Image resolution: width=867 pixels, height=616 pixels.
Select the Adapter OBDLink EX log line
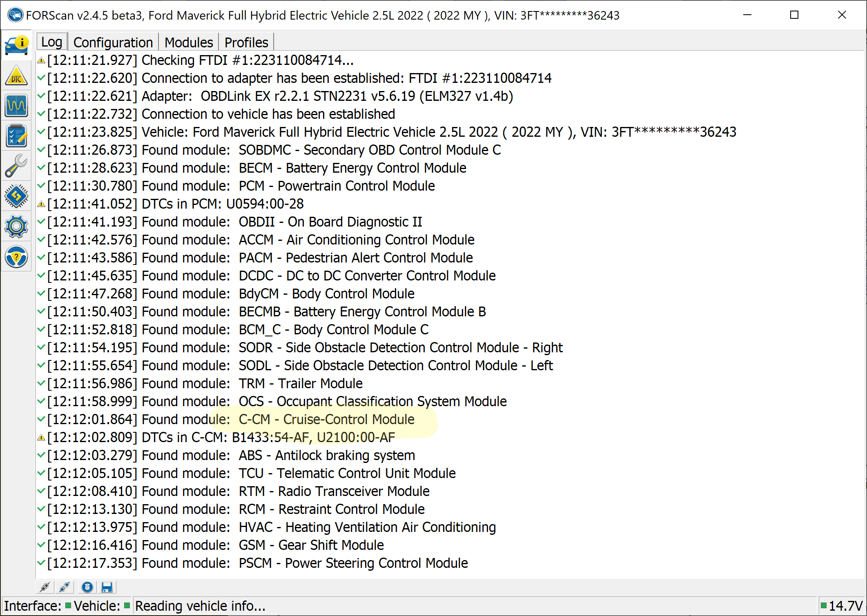click(x=280, y=96)
